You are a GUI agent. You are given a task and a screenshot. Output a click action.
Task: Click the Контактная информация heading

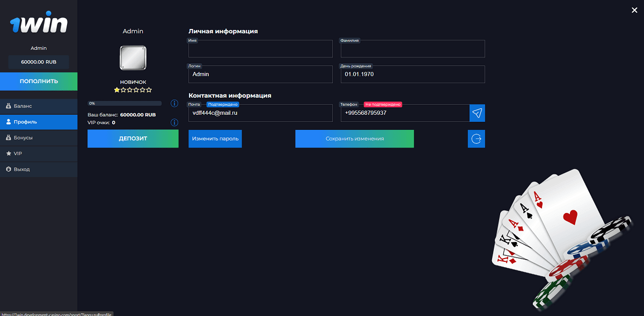(230, 95)
